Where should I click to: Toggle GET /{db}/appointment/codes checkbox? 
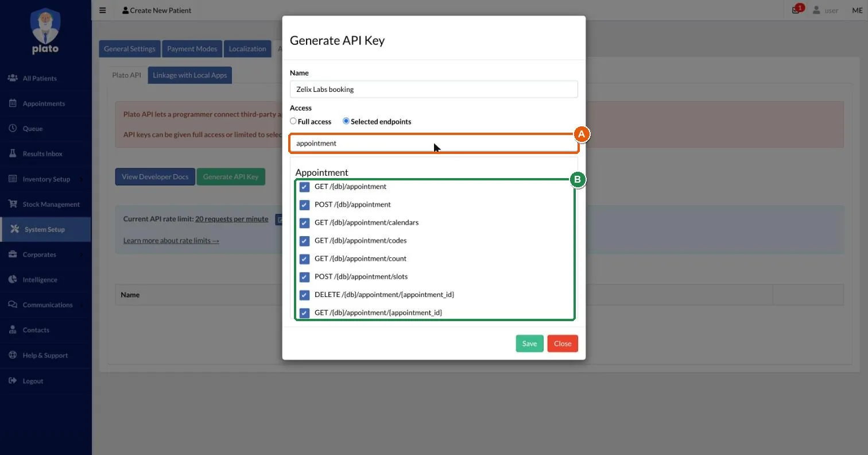[304, 241]
